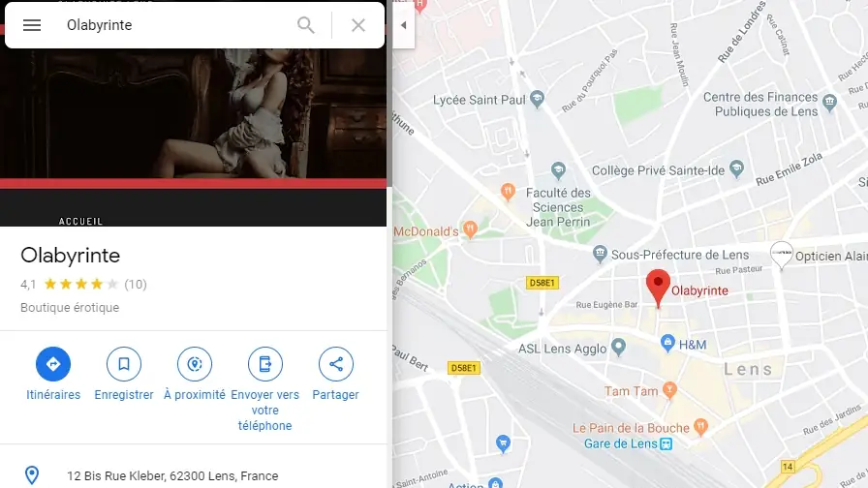Viewport: 868px width, 488px height.
Task: Collapse the side panel arrow
Action: click(x=404, y=25)
